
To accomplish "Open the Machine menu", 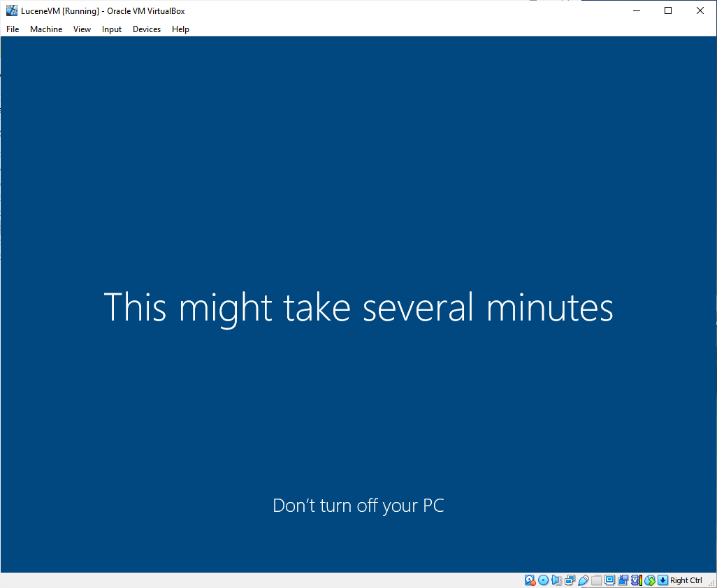I will coord(46,29).
